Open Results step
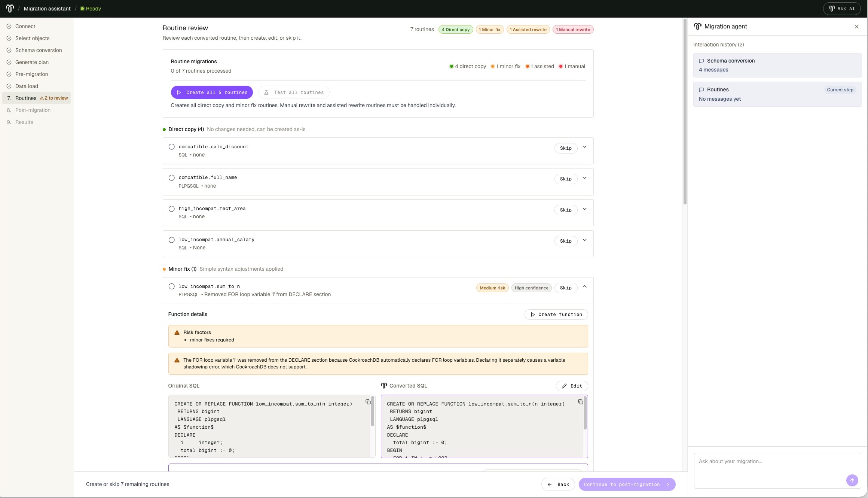The image size is (868, 498). (36, 122)
